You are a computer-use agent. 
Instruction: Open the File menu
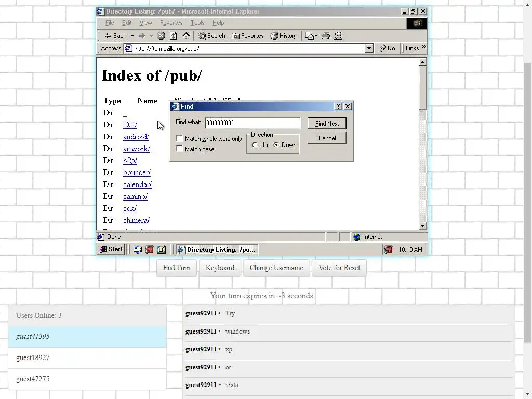(x=110, y=23)
